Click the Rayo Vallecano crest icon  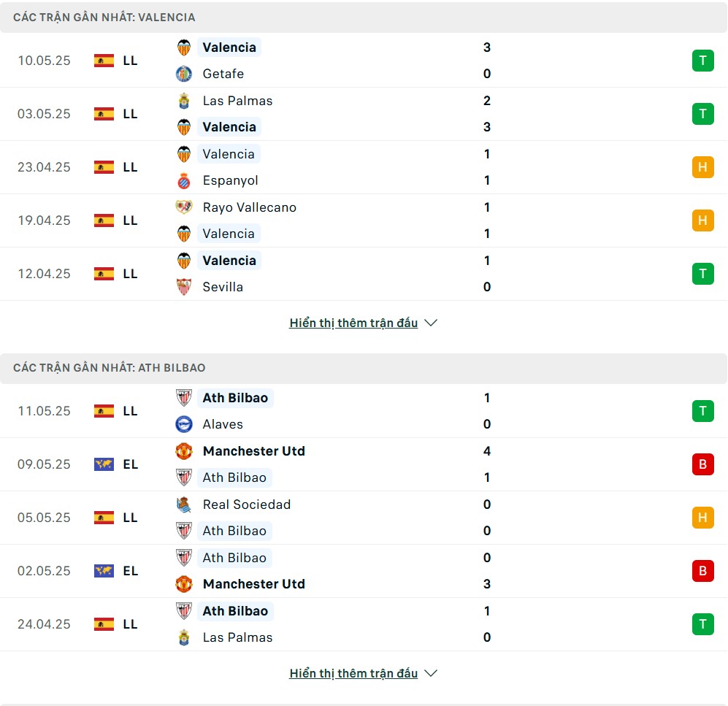tap(184, 207)
